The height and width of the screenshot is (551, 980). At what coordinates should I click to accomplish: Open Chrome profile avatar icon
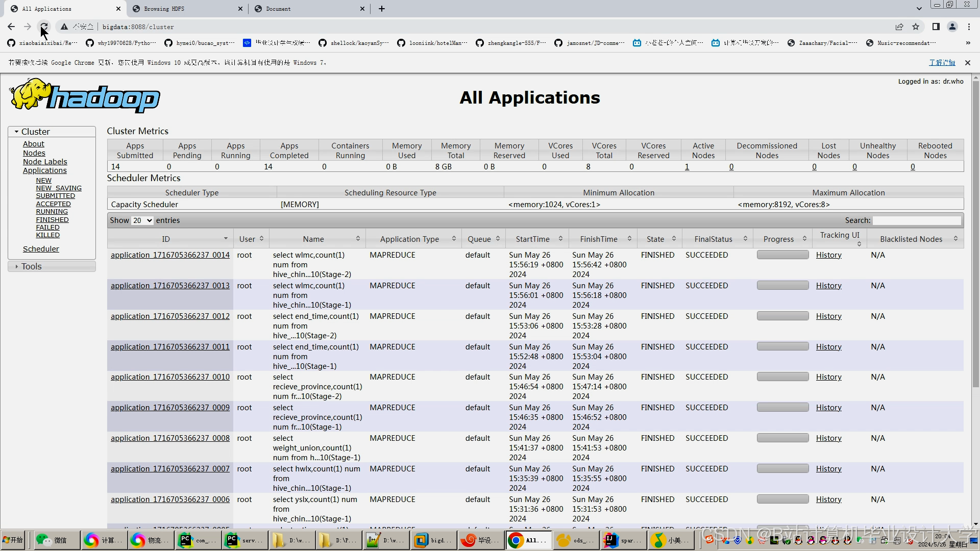[952, 27]
